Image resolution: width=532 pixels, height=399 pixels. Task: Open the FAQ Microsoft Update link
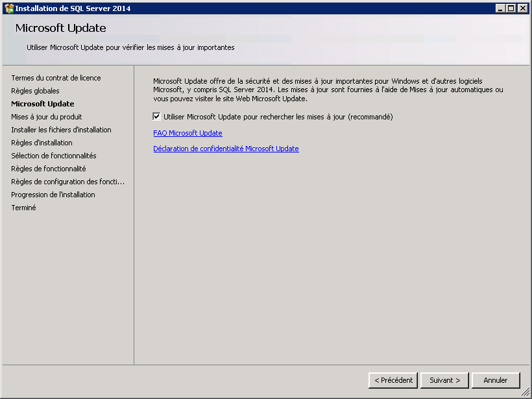tap(187, 133)
